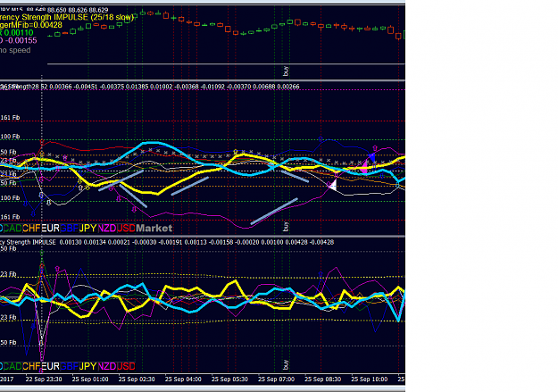Click the 88.650 price at the chart top
The width and height of the screenshot is (558, 392).
pyautogui.click(x=55, y=10)
